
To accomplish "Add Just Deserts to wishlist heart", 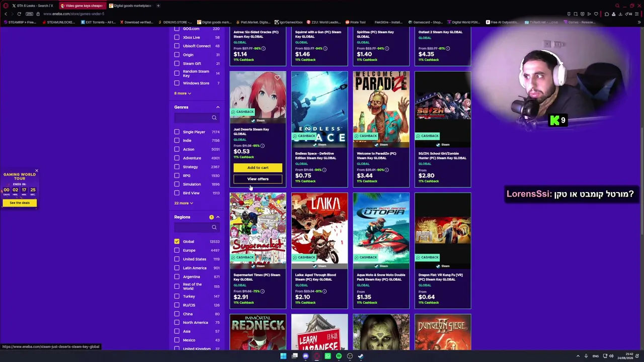I will point(277,78).
